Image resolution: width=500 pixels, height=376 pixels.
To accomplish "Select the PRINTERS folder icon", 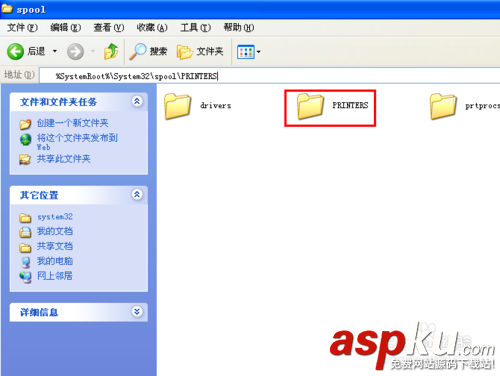I will tap(310, 106).
